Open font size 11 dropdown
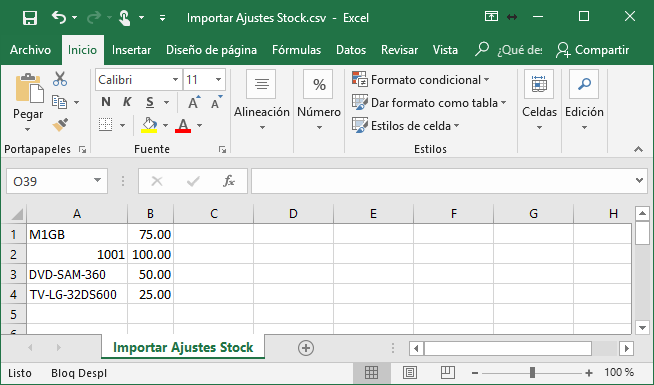The width and height of the screenshot is (654, 385). [218, 80]
